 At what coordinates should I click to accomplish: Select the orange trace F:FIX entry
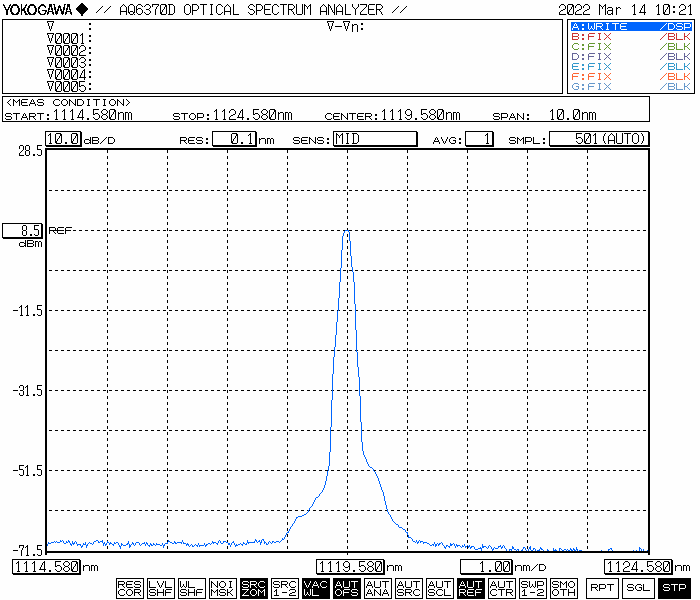click(x=630, y=77)
